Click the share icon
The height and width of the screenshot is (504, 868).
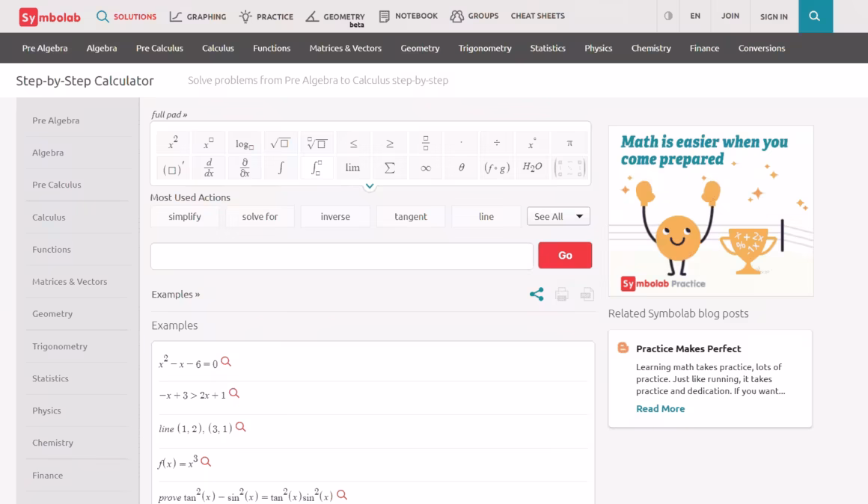click(x=537, y=295)
